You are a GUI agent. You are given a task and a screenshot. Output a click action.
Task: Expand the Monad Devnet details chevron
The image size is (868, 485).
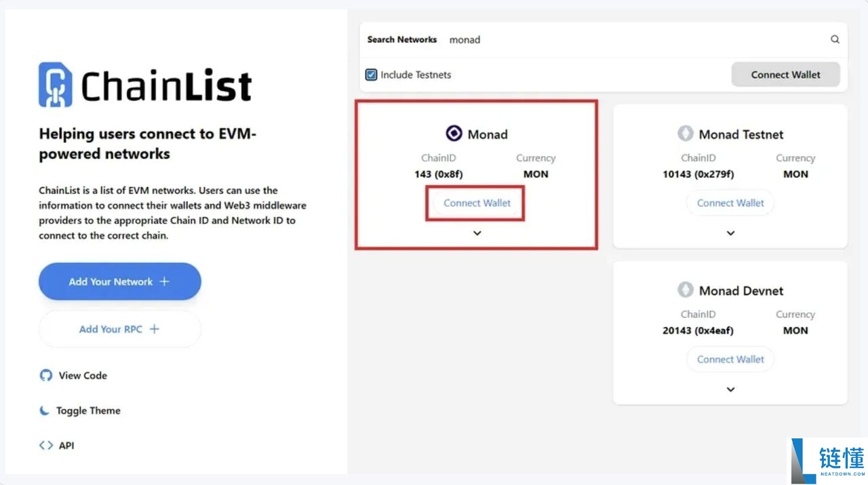tap(730, 389)
